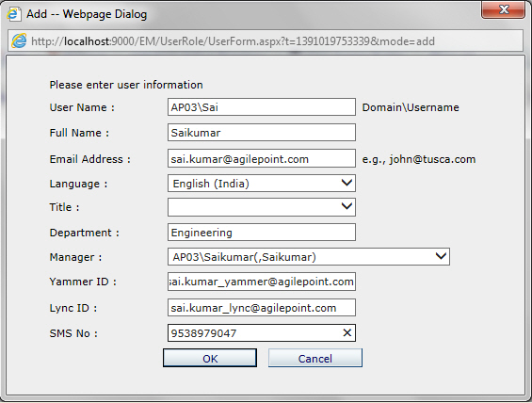
Task: Click the Lync ID input field
Action: click(262, 308)
